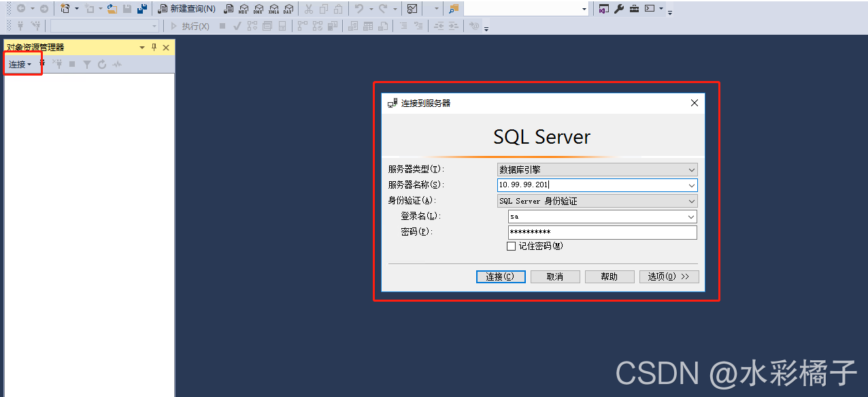The image size is (868, 397).
Task: Click the Paste icon in toolbar
Action: (x=337, y=9)
